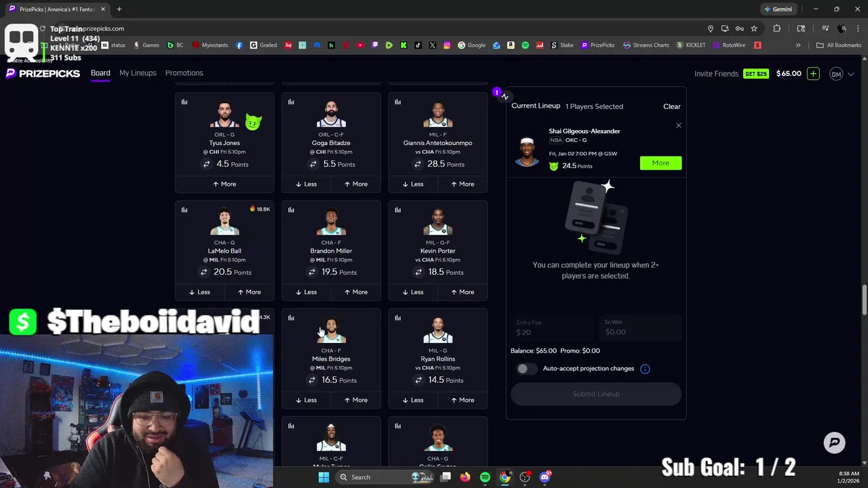Click Submit Lineup button
The image size is (868, 488).
pyautogui.click(x=595, y=394)
